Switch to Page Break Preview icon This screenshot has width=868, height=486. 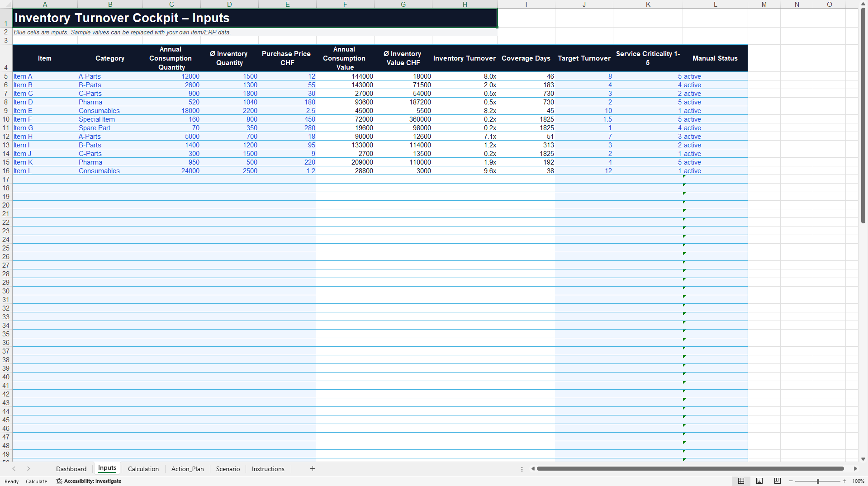[778, 481]
